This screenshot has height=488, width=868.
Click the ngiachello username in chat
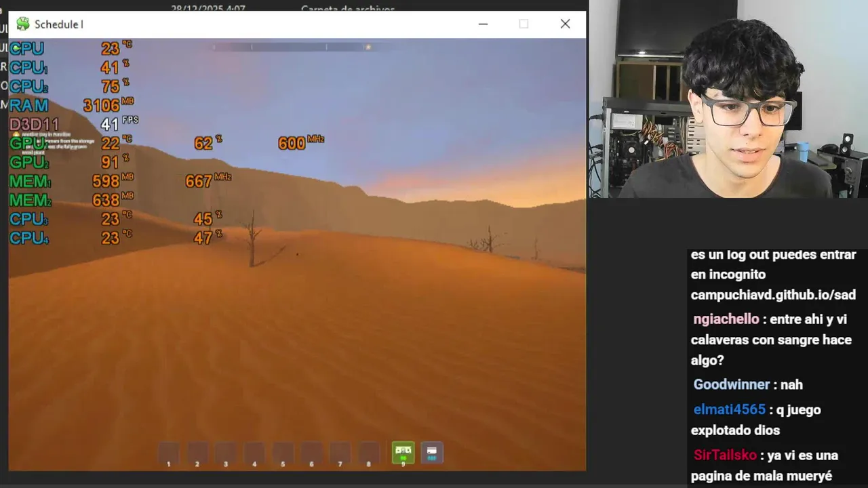726,319
